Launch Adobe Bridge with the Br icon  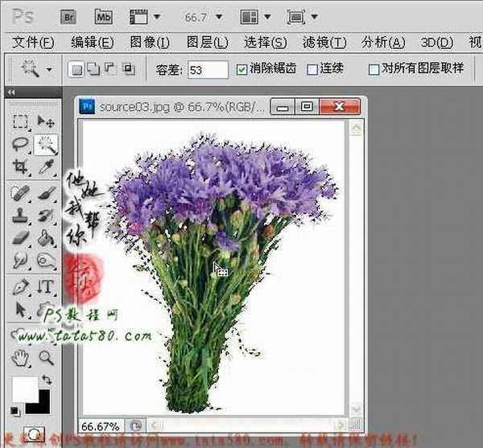tap(68, 16)
